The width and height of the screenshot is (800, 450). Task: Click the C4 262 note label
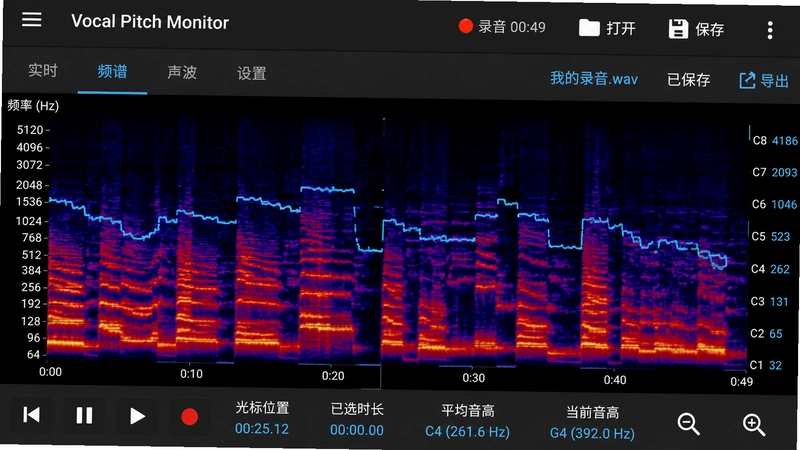point(770,269)
